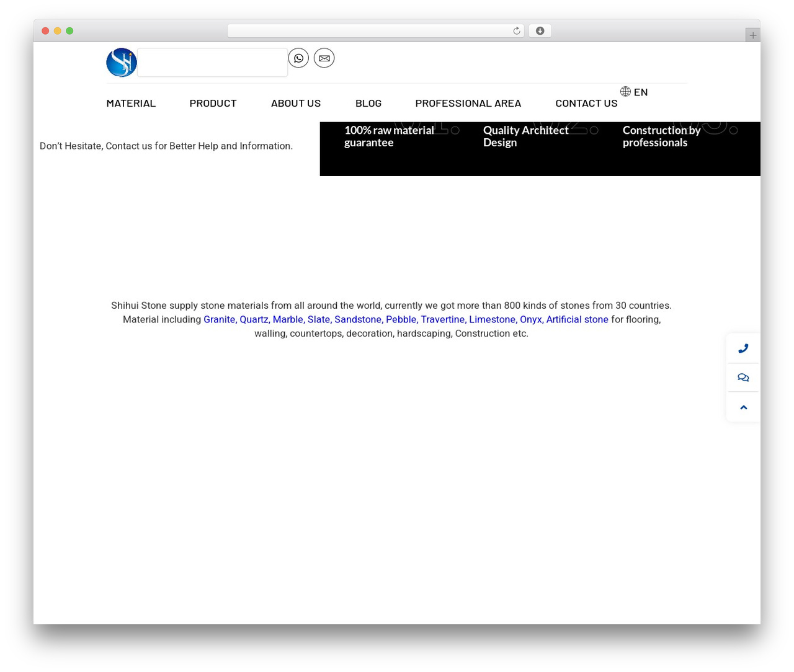Screen dimensions: 794x672
Task: Click the browser address bar
Action: click(x=376, y=31)
